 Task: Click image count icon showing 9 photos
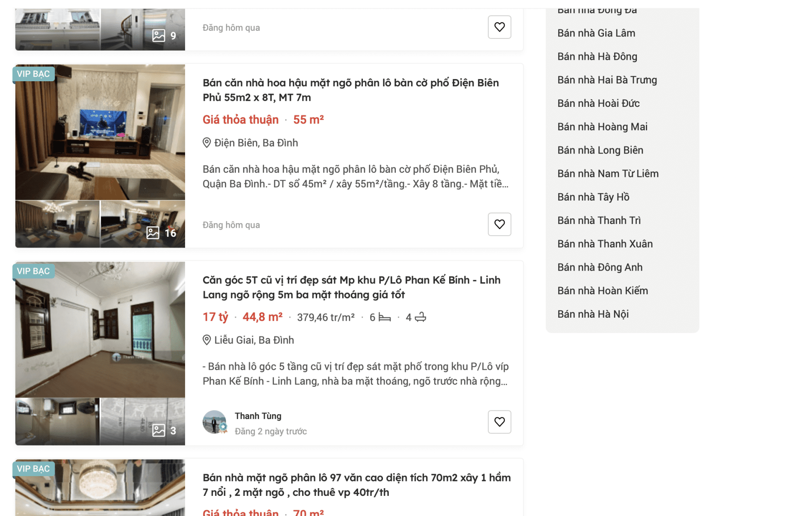tap(159, 35)
